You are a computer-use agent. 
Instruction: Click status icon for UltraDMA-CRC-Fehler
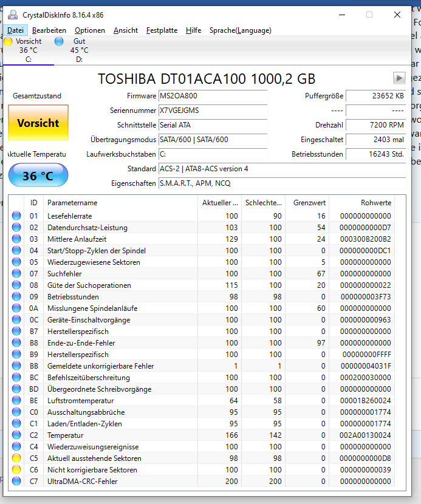click(x=16, y=481)
